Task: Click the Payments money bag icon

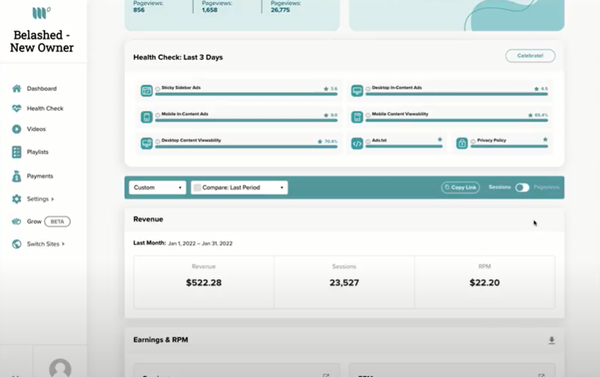Action: coord(16,176)
